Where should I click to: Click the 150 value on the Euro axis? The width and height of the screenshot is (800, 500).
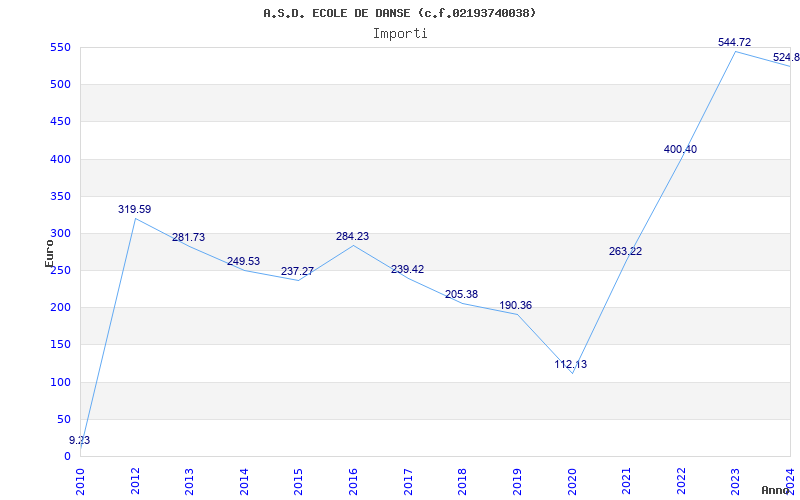click(60, 345)
